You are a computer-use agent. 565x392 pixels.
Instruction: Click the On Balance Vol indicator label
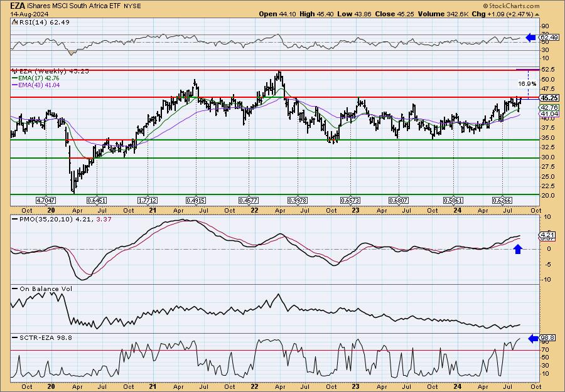[42, 289]
